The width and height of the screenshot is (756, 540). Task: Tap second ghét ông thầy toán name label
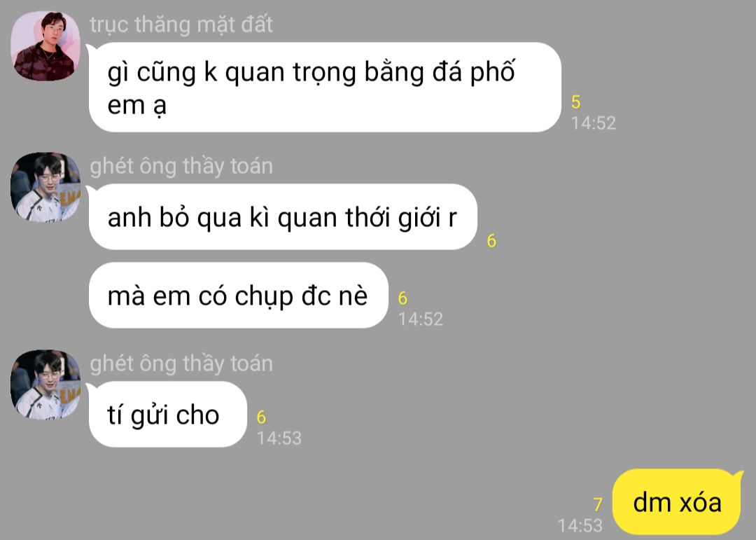[x=181, y=364]
